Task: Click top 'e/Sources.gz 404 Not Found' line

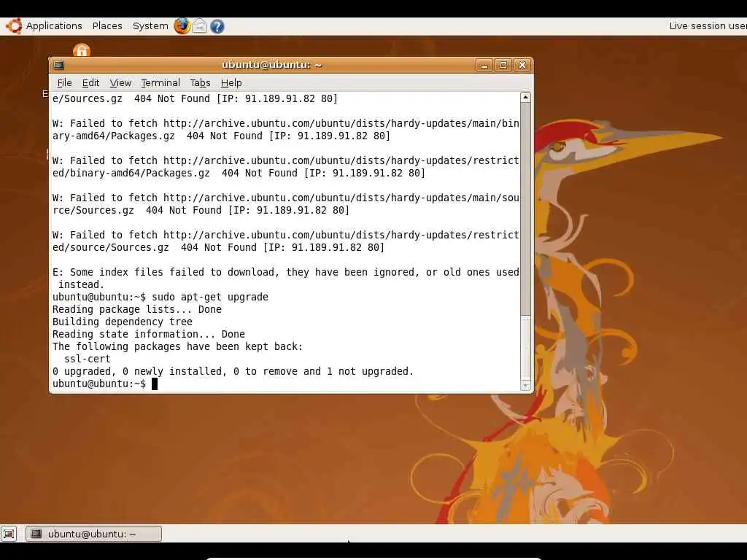Action: click(x=195, y=99)
